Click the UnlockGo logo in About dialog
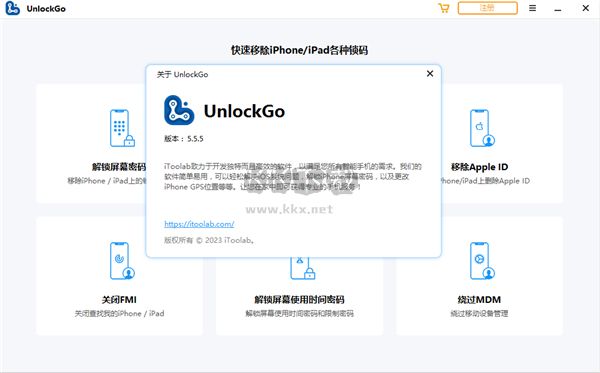The image size is (600, 373). click(x=179, y=110)
